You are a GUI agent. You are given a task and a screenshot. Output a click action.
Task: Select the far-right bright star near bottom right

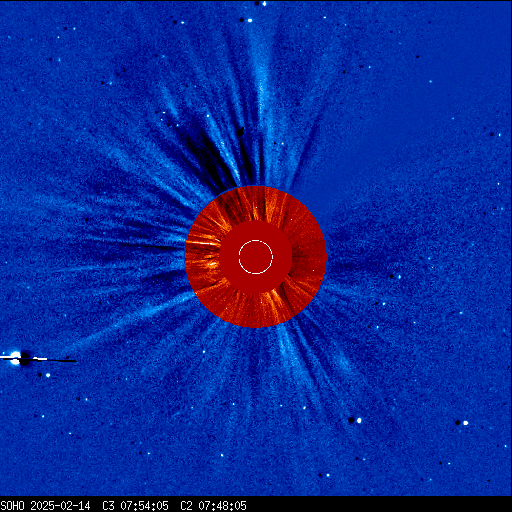(466, 423)
